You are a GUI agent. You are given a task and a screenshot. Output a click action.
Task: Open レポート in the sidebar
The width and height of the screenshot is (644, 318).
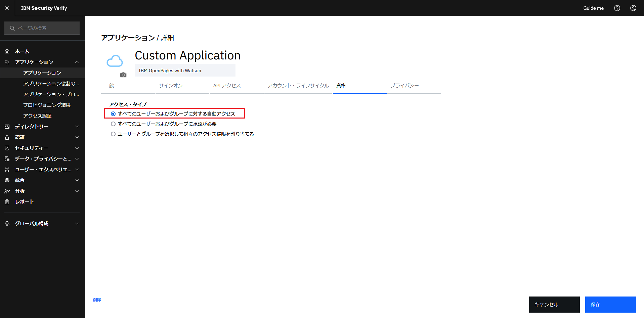25,202
